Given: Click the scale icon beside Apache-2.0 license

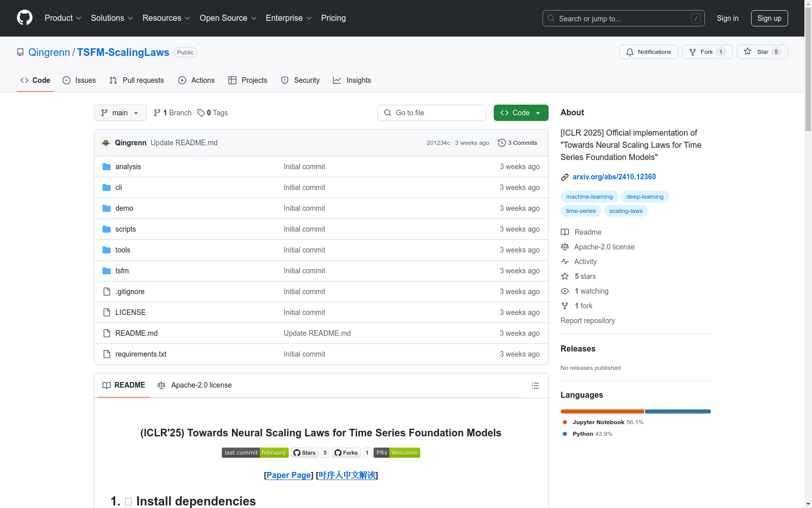Looking at the screenshot, I should click(565, 247).
